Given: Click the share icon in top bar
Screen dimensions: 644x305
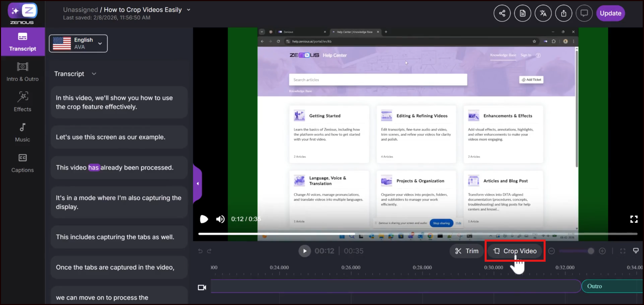Looking at the screenshot, I should (x=502, y=13).
